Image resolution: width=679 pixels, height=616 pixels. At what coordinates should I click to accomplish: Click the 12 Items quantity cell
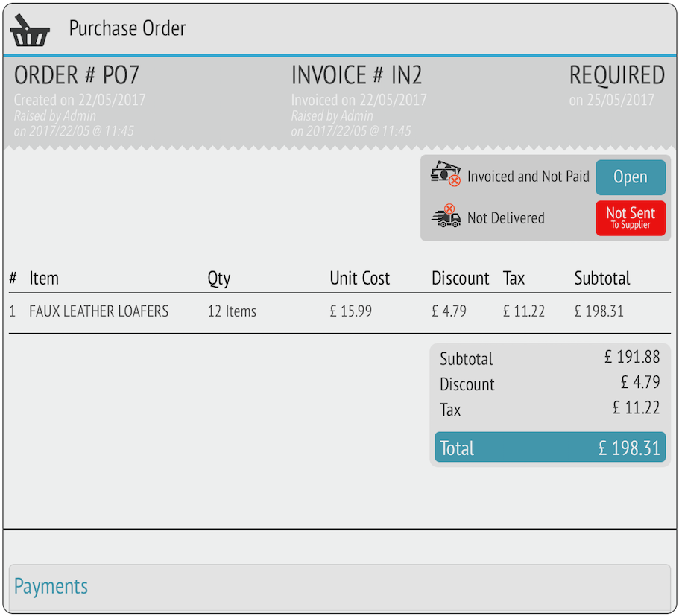[x=232, y=311]
